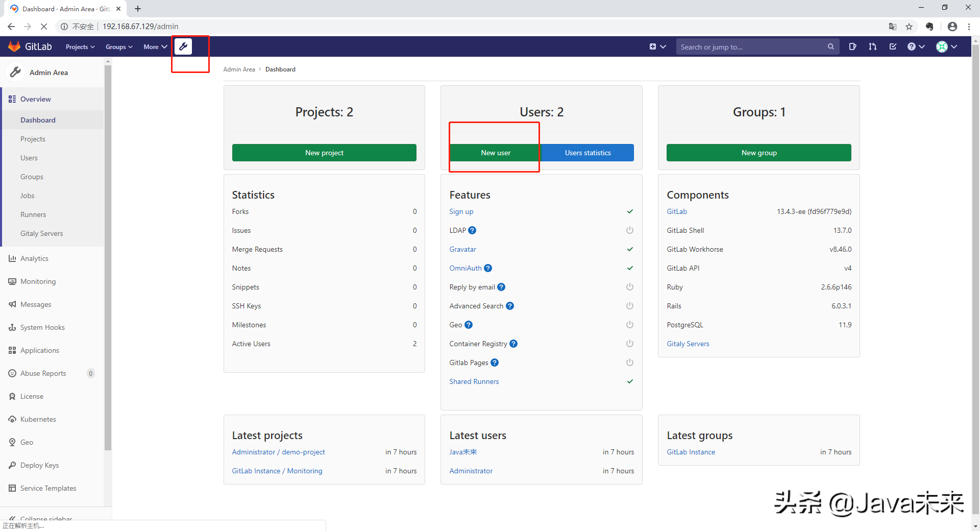Open a new browser tab
The image size is (980, 531).
138,9
